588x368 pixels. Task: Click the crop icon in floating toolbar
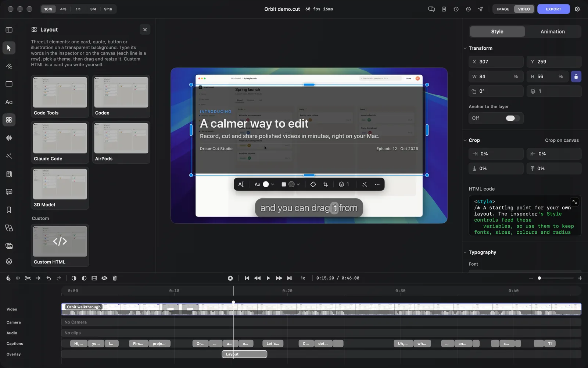click(325, 184)
